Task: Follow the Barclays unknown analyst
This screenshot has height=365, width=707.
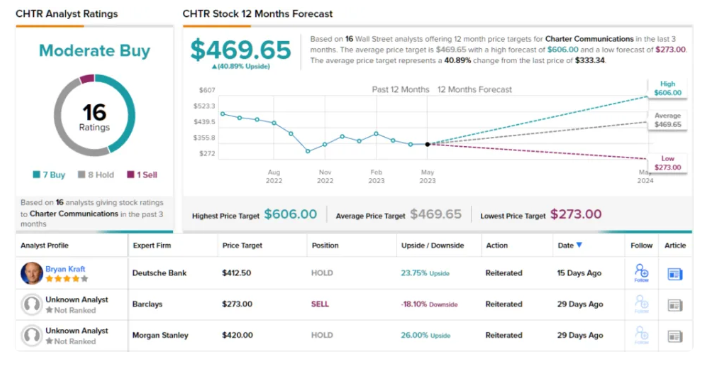Action: (x=641, y=304)
